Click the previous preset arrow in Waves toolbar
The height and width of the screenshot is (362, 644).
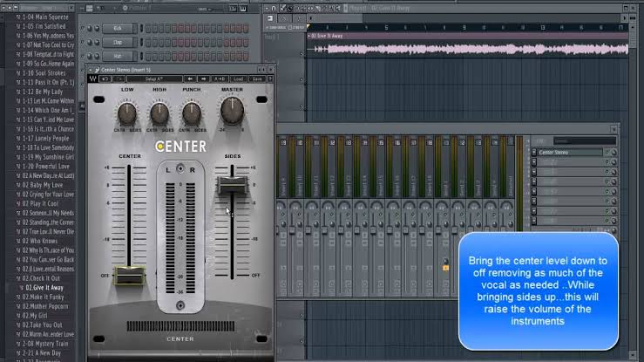coord(190,79)
